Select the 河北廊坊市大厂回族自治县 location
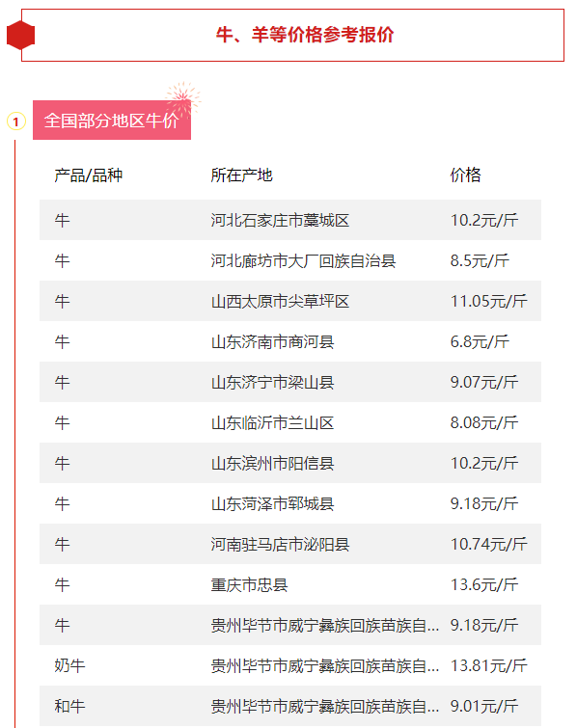This screenshot has height=728, width=577. [x=303, y=260]
